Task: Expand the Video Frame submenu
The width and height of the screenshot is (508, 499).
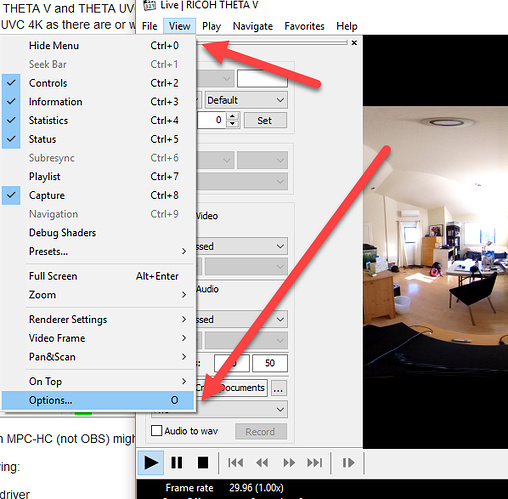Action: pos(98,338)
